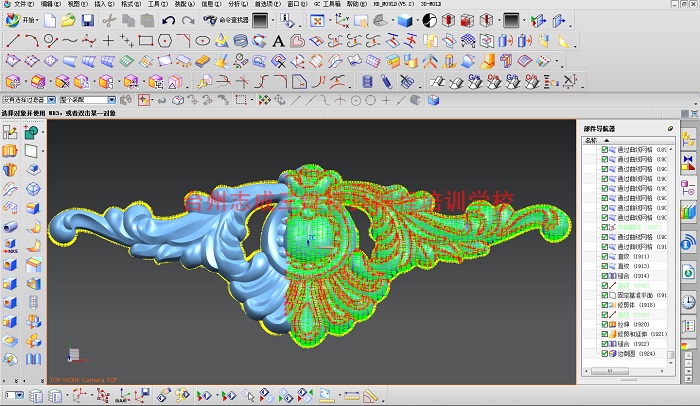Open dropdown arrow beside the black swatch

tap(272, 21)
